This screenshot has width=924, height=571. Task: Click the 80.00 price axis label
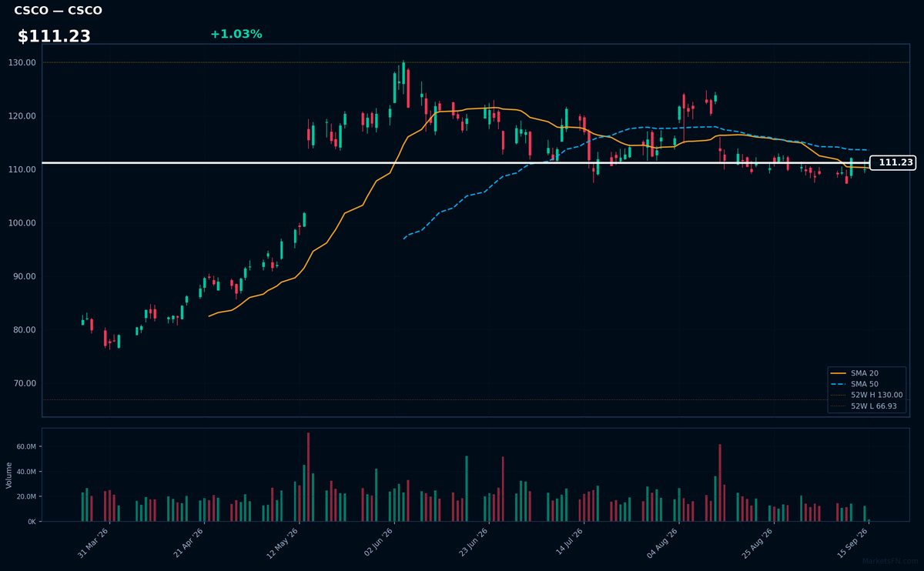click(23, 330)
